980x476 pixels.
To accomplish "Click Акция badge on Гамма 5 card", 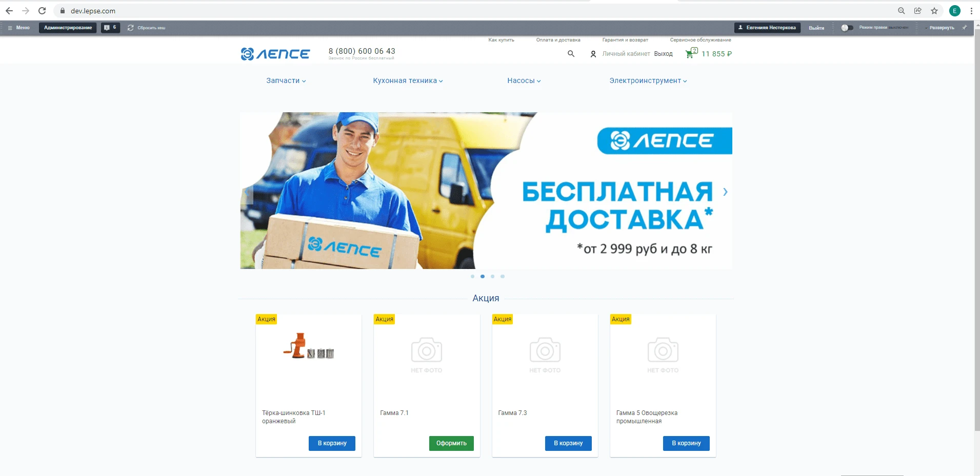I will tap(621, 319).
